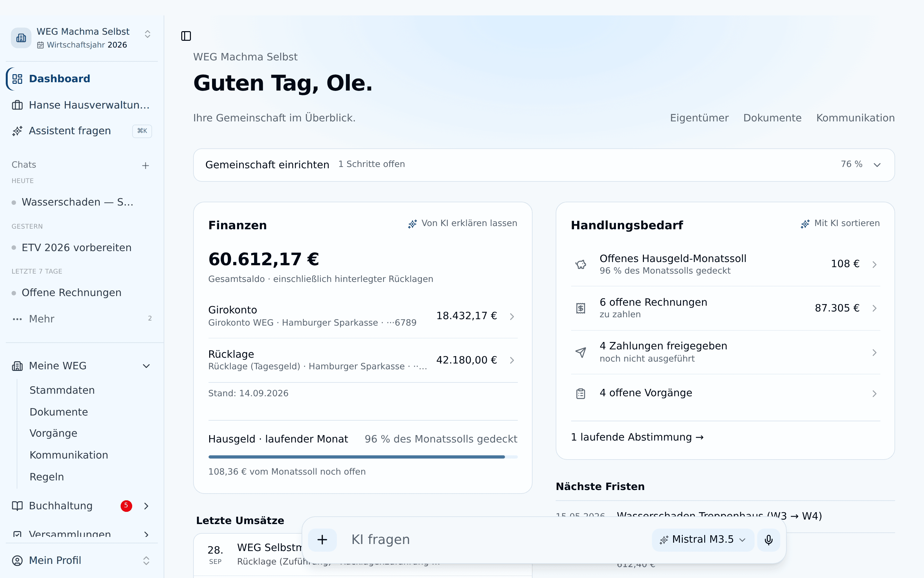Open the WEG Machma Selbst community switcher
Viewport: 924px width, 578px height.
click(x=82, y=38)
